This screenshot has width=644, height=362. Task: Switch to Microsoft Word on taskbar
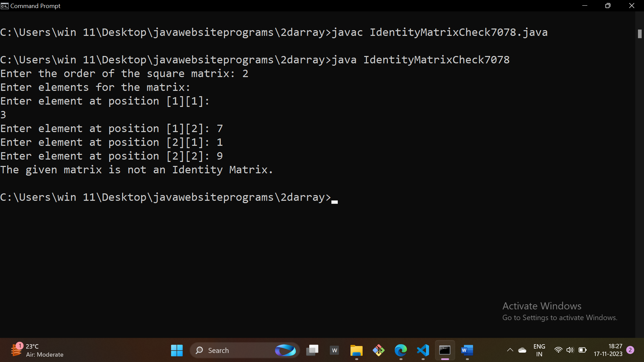coord(467,350)
